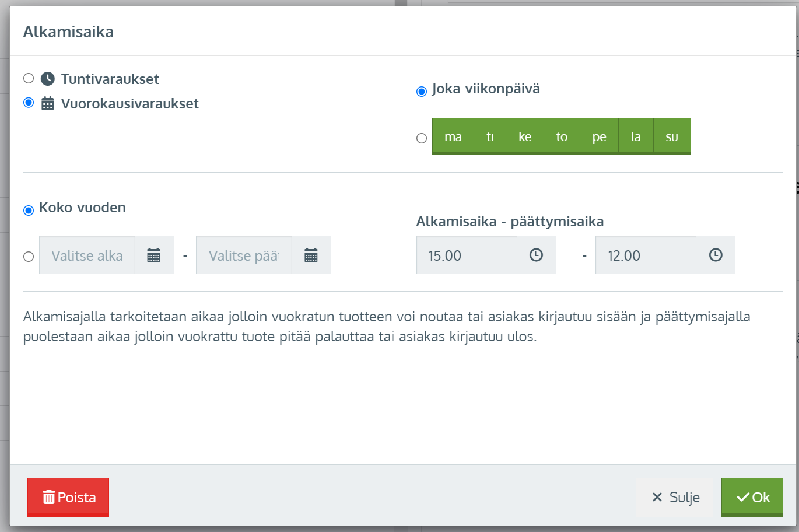Choose the Koko vuoden radio option

pyautogui.click(x=29, y=211)
